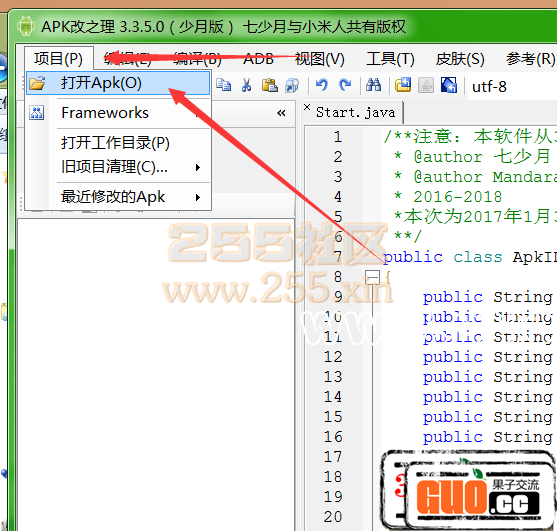Open the 视图(V) menu
557x531 pixels.
319,59
